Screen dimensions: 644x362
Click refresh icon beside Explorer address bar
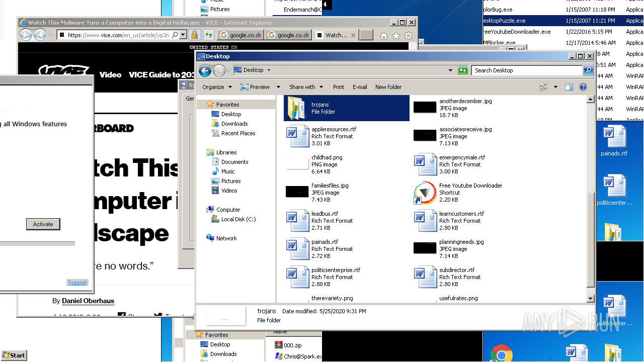pyautogui.click(x=463, y=70)
